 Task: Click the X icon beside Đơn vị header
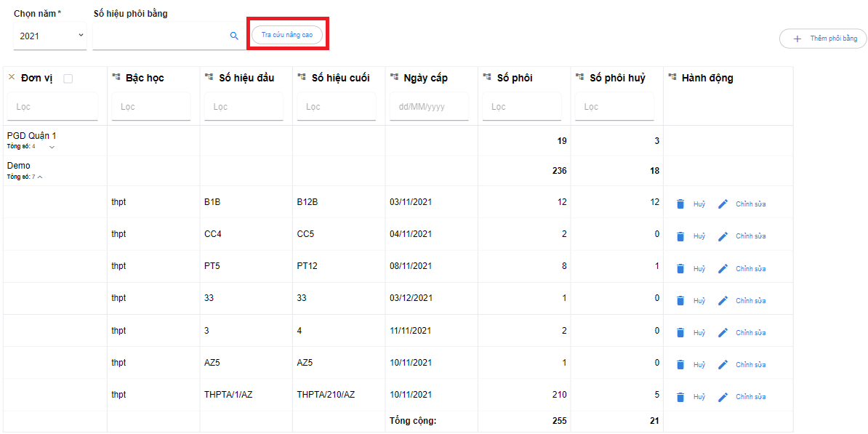click(x=12, y=78)
